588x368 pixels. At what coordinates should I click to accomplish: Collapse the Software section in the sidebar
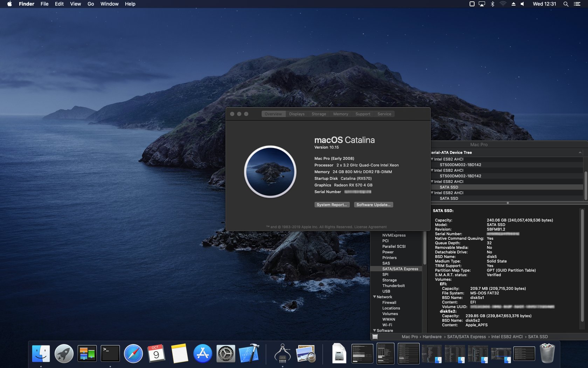click(x=374, y=330)
